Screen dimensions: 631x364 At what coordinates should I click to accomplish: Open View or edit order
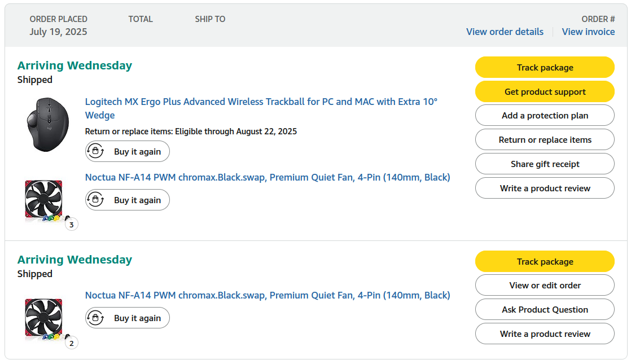click(545, 285)
